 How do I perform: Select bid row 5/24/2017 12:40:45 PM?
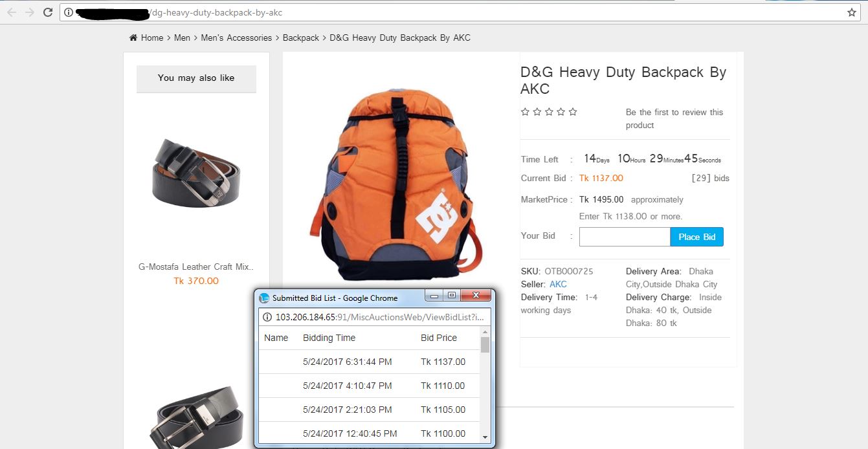point(369,432)
